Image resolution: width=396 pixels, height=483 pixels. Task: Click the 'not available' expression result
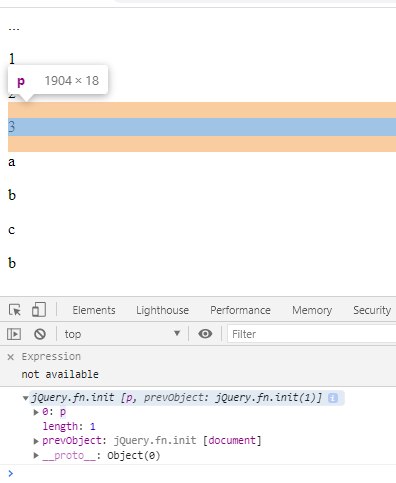pos(60,374)
